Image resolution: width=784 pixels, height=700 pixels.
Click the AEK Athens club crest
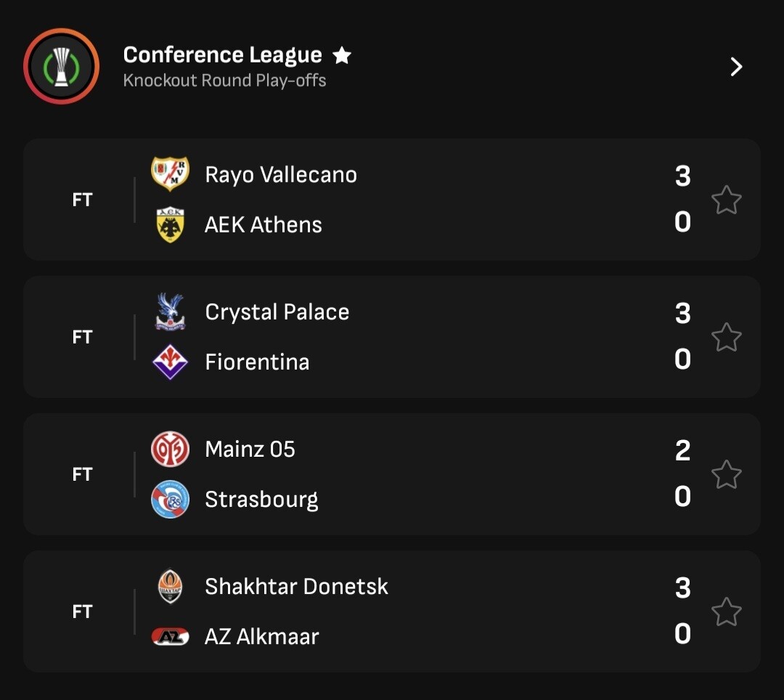(x=170, y=224)
